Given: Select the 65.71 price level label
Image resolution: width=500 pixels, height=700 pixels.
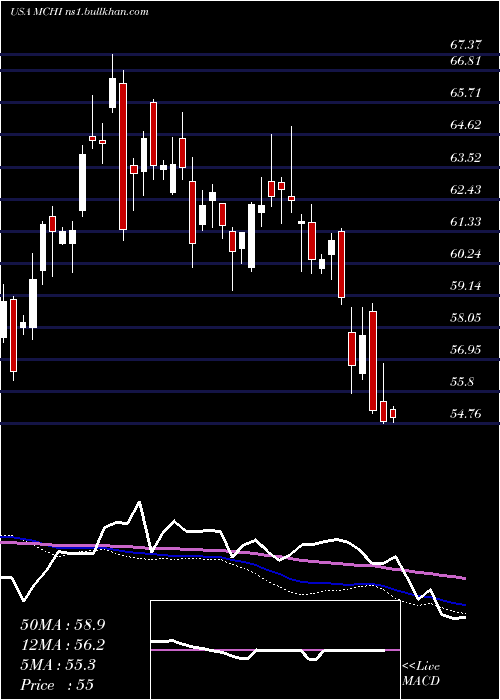Looking at the screenshot, I should [x=466, y=92].
